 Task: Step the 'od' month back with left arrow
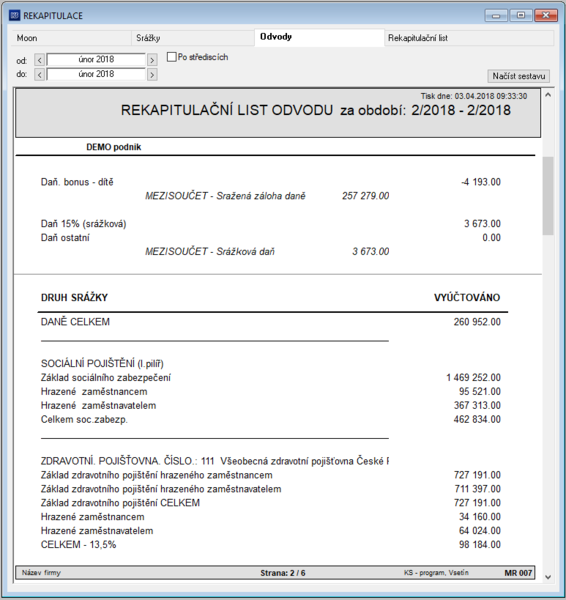(39, 60)
